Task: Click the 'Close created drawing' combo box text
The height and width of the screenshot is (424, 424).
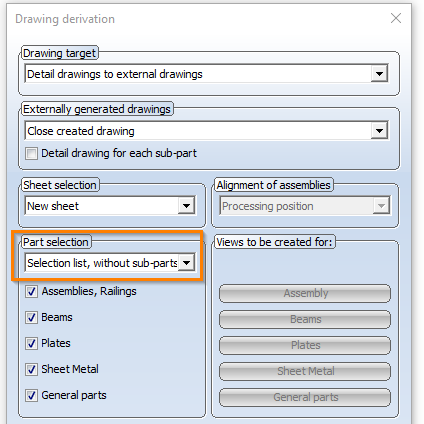Action: pyautogui.click(x=81, y=131)
